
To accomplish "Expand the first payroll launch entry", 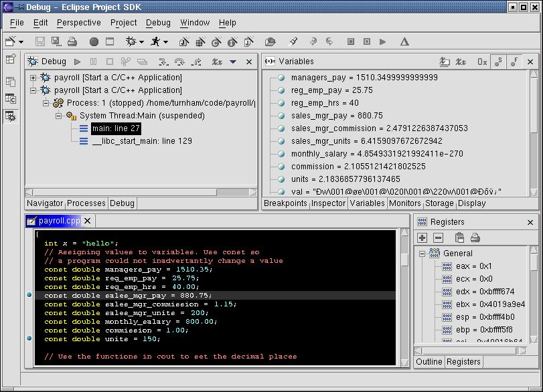I will pyautogui.click(x=33, y=78).
